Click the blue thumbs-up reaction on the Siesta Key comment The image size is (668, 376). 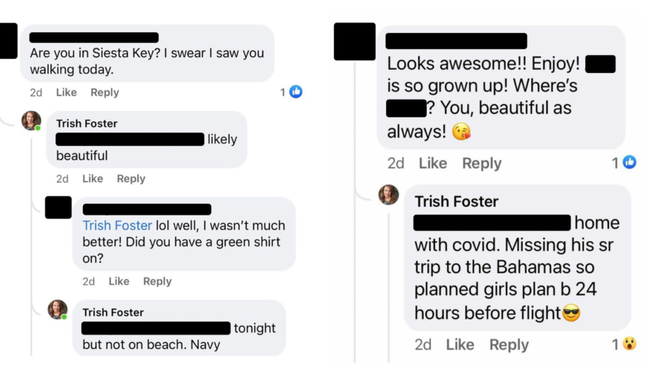pyautogui.click(x=296, y=92)
